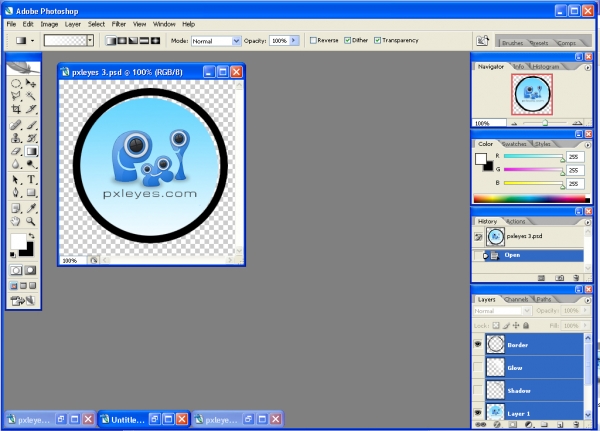Image resolution: width=600 pixels, height=431 pixels.
Task: Select the Path Selection tool
Action: [x=16, y=180]
